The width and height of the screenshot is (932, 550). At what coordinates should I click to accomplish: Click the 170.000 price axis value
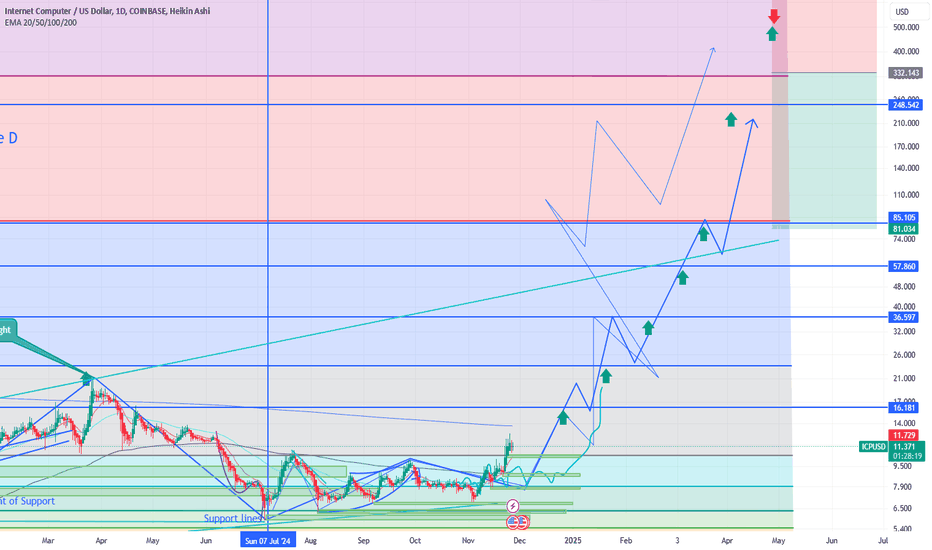[x=906, y=146]
